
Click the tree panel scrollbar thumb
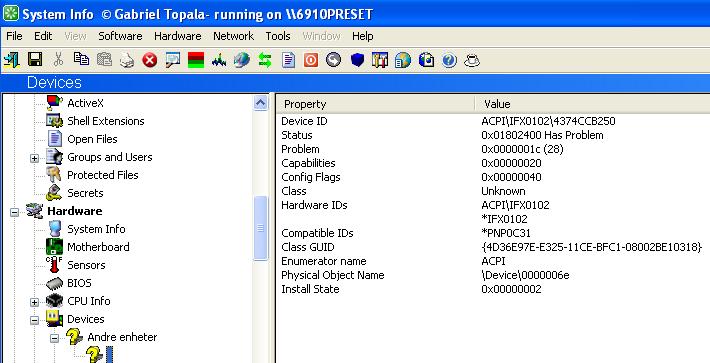[261, 228]
